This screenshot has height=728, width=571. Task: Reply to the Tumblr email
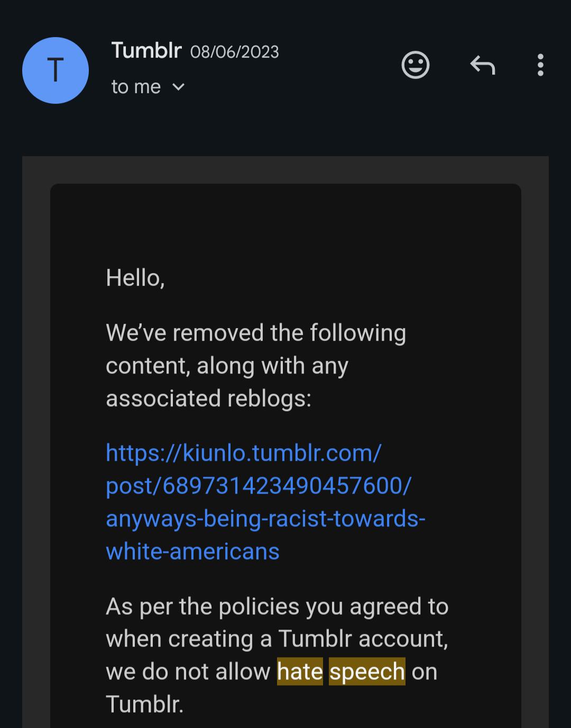pos(483,65)
